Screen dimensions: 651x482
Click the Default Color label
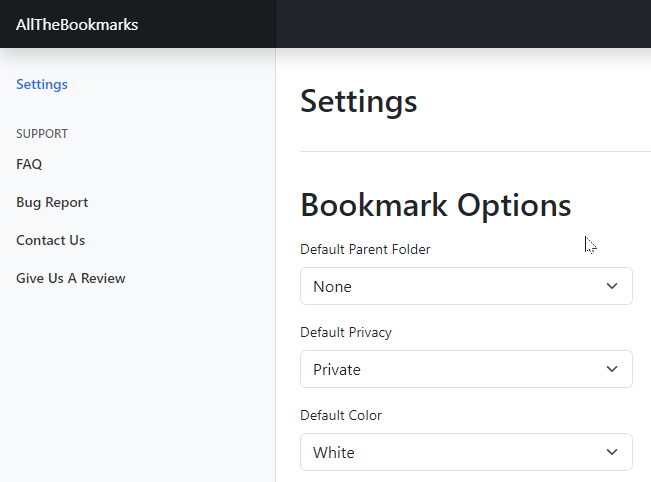(341, 415)
